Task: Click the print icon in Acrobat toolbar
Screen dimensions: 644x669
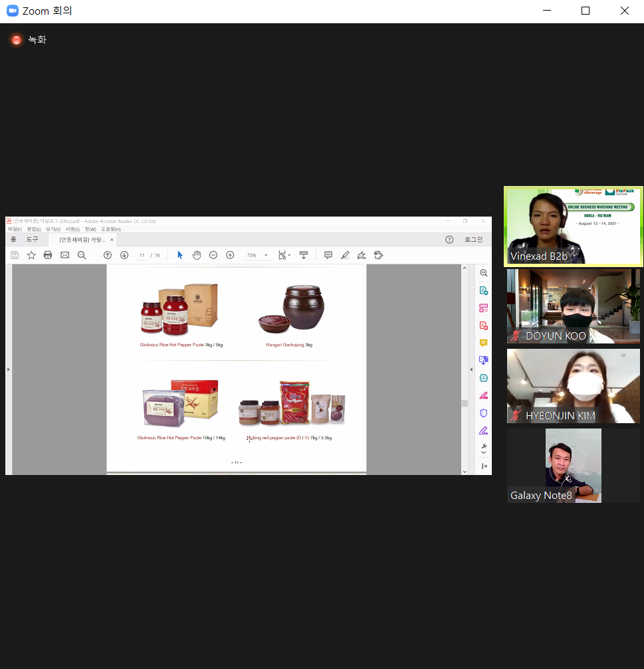Action: (x=48, y=255)
